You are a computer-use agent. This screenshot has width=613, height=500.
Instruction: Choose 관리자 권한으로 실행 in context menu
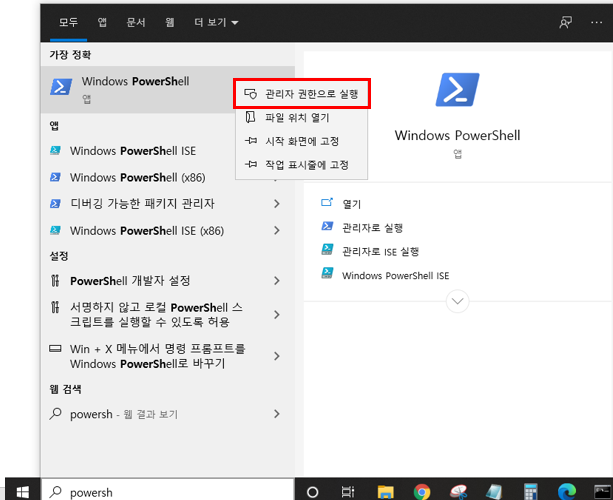click(301, 94)
